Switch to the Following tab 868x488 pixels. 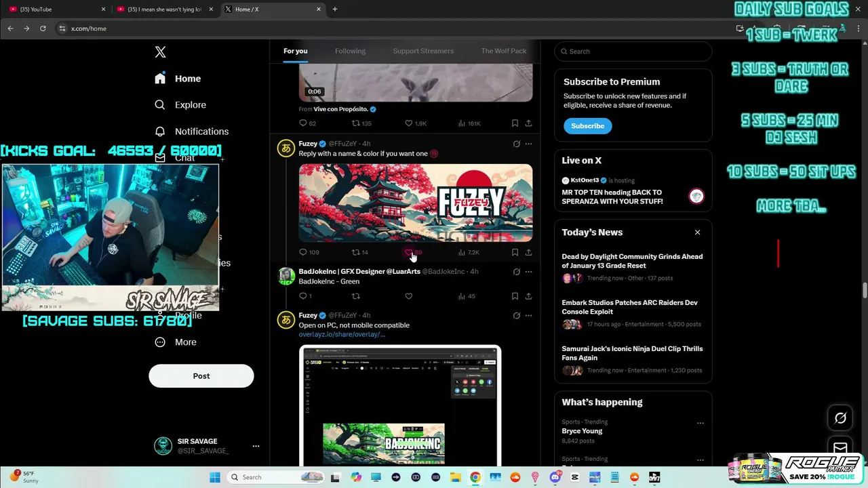pyautogui.click(x=350, y=51)
